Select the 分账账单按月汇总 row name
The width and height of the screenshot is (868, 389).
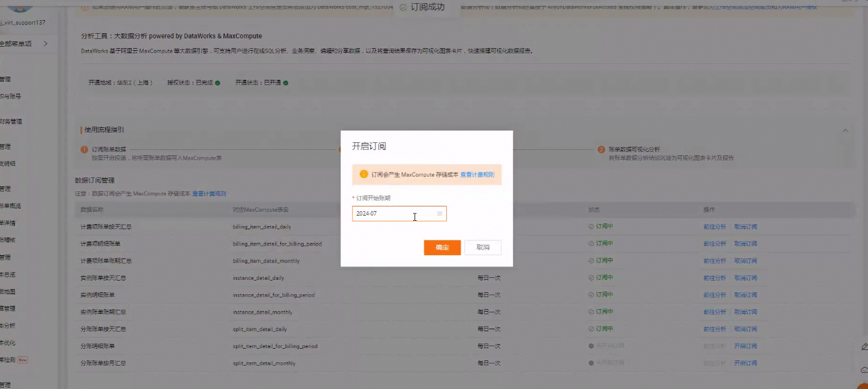pyautogui.click(x=102, y=363)
